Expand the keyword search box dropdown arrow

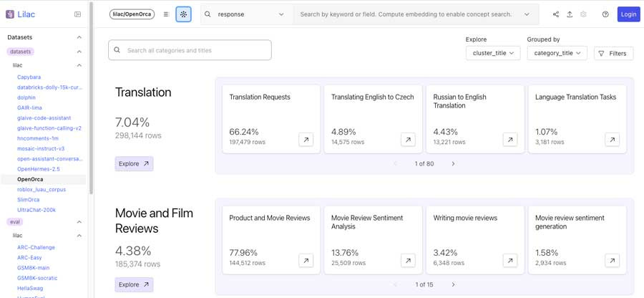527,14
